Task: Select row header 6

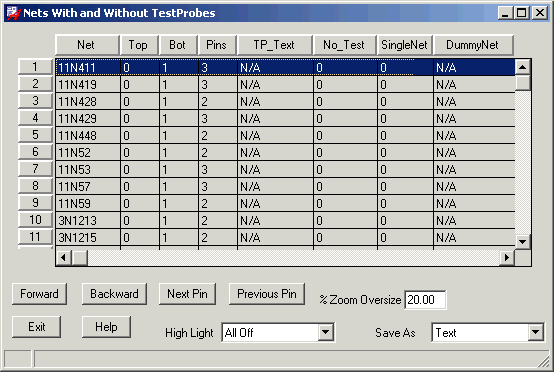Action: pos(35,152)
